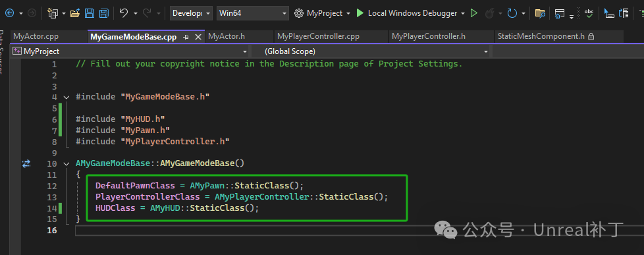Click AMyPlayerController in the code
The width and height of the screenshot is (644, 255).
coord(261,196)
